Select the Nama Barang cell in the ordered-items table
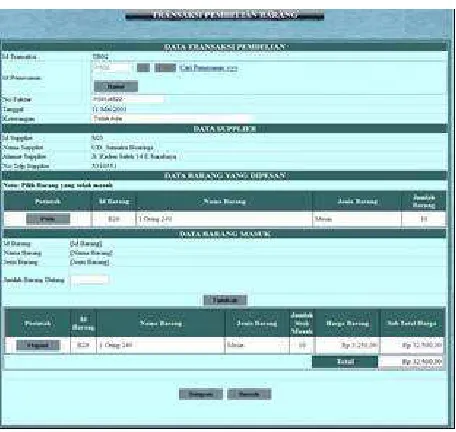This screenshot has height=432, width=456. [224, 219]
